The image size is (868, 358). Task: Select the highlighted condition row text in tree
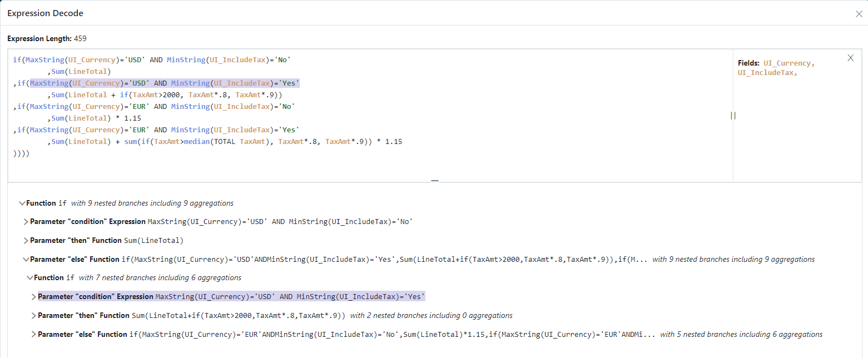231,297
